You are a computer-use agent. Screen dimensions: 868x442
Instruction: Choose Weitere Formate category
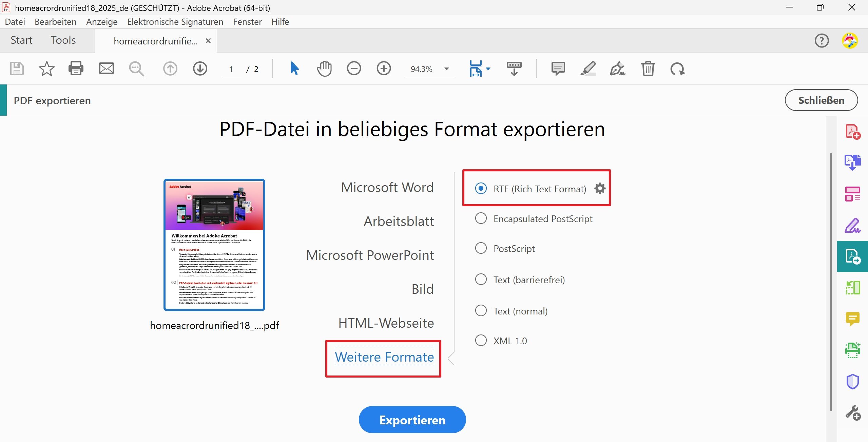point(384,357)
